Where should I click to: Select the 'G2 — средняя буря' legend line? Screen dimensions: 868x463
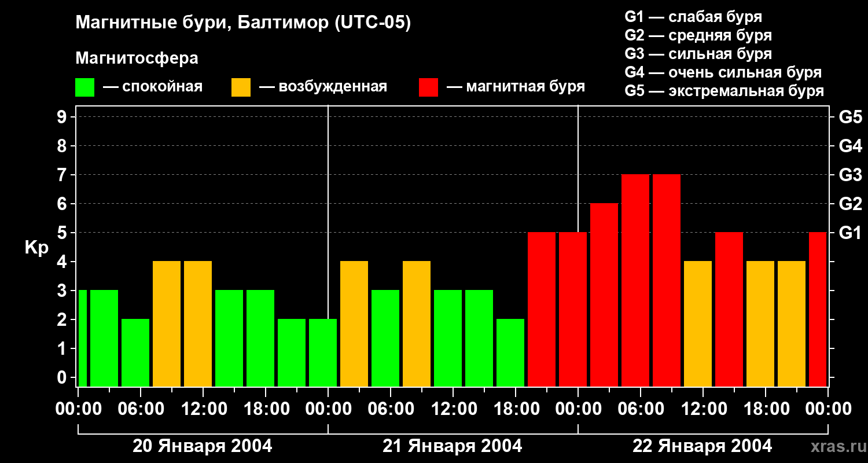point(698,35)
